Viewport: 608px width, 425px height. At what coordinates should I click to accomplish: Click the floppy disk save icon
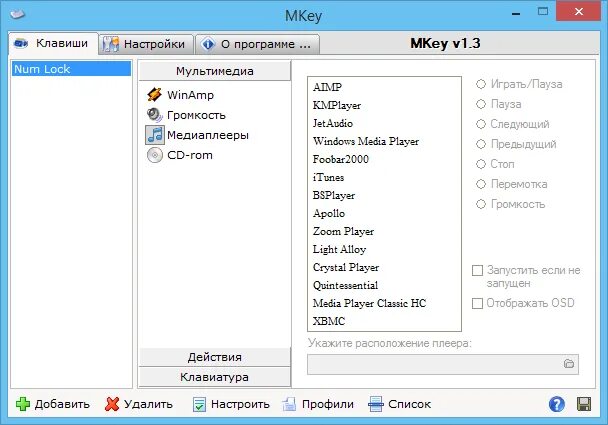point(584,404)
